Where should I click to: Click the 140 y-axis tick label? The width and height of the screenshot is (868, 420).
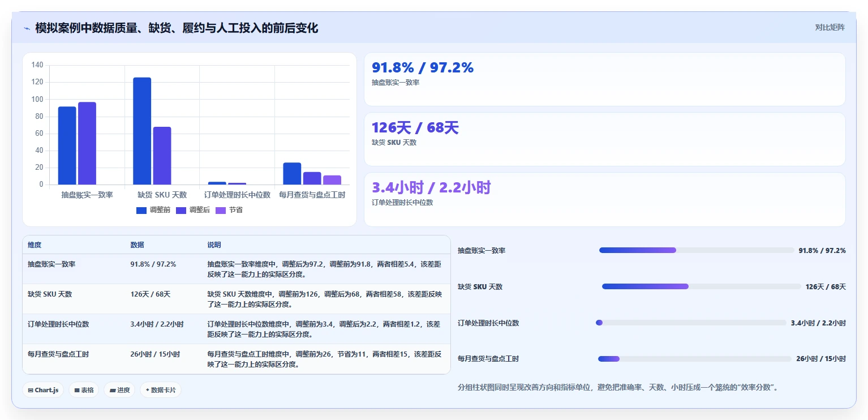tap(37, 65)
